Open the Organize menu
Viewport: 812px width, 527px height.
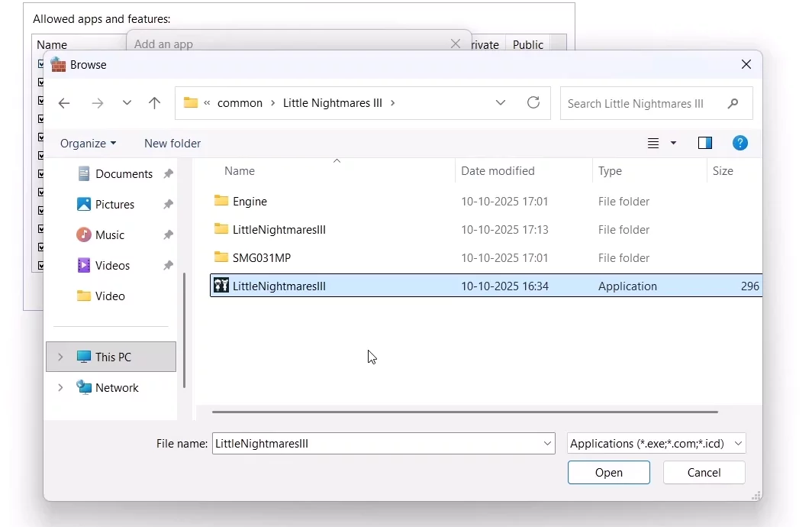[x=88, y=144]
